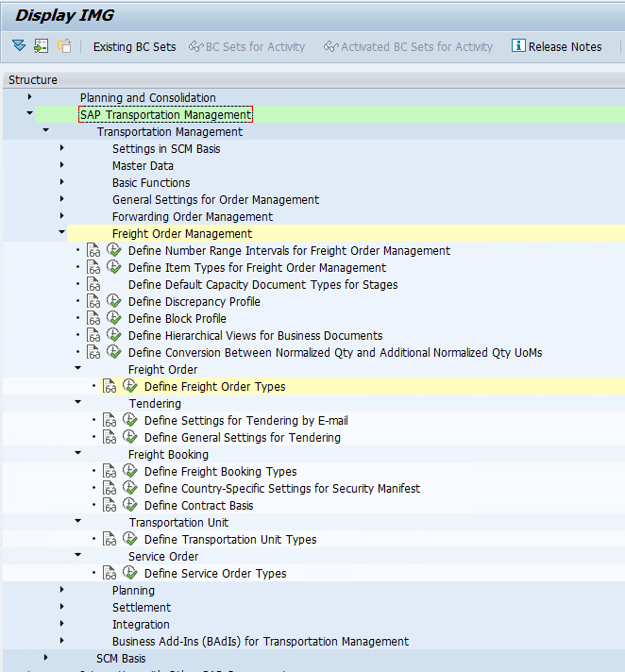Click BC Sets for Activity button
This screenshot has height=672, width=625.
point(247,46)
